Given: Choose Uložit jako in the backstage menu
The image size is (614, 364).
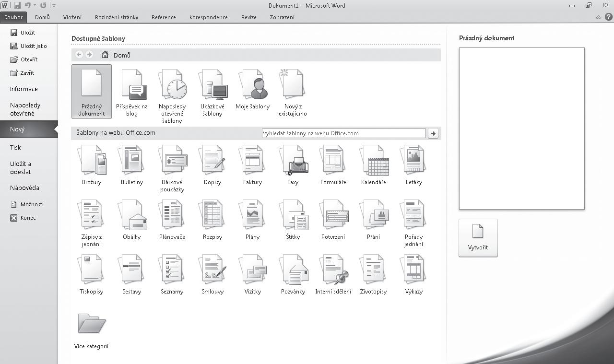Looking at the screenshot, I should [x=29, y=46].
